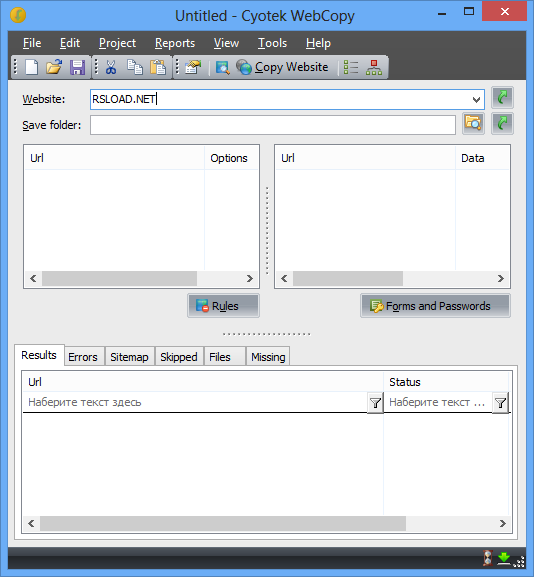Open the Tools menu
The height and width of the screenshot is (577, 534).
272,43
